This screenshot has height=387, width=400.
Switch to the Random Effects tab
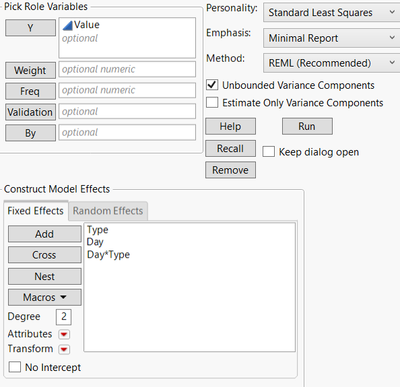click(x=108, y=211)
